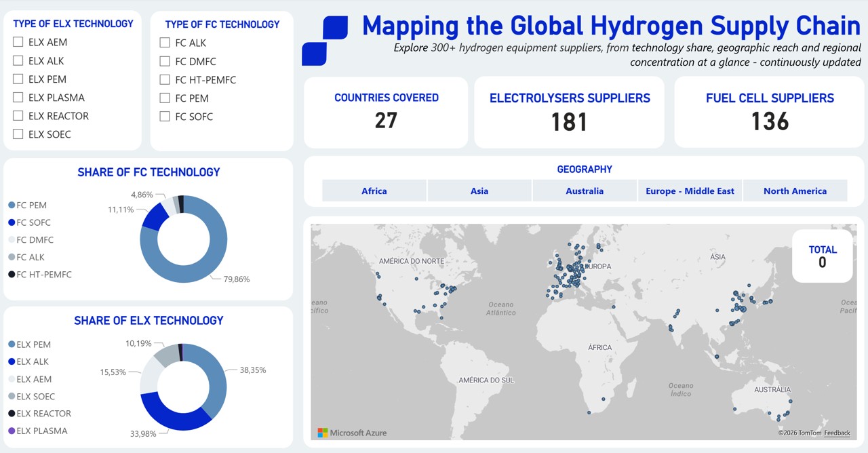The width and height of the screenshot is (868, 453).
Task: Click the blue dashboard logo icon
Action: (324, 41)
